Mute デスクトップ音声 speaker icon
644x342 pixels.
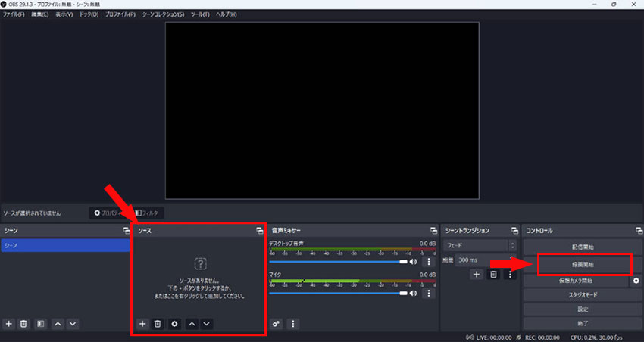point(414,262)
